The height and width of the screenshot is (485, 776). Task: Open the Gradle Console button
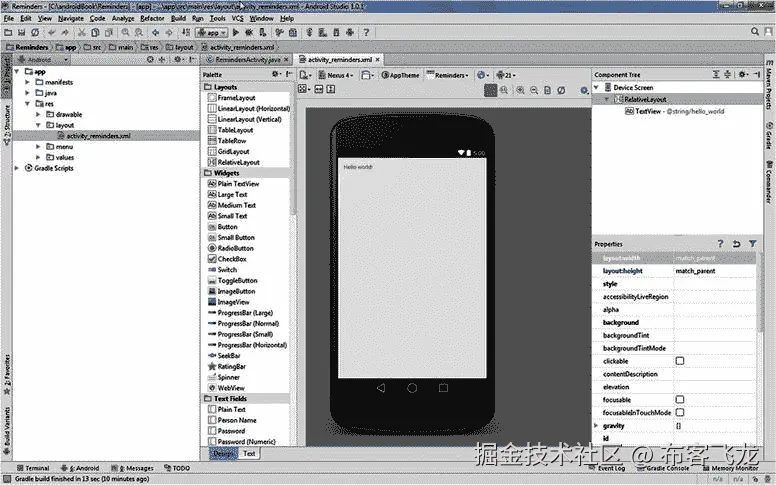(663, 468)
